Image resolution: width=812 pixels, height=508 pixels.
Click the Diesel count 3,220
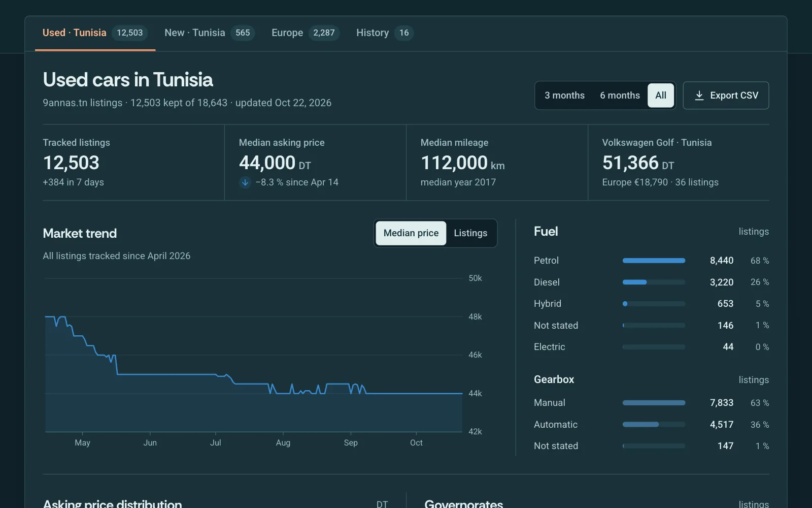(722, 282)
